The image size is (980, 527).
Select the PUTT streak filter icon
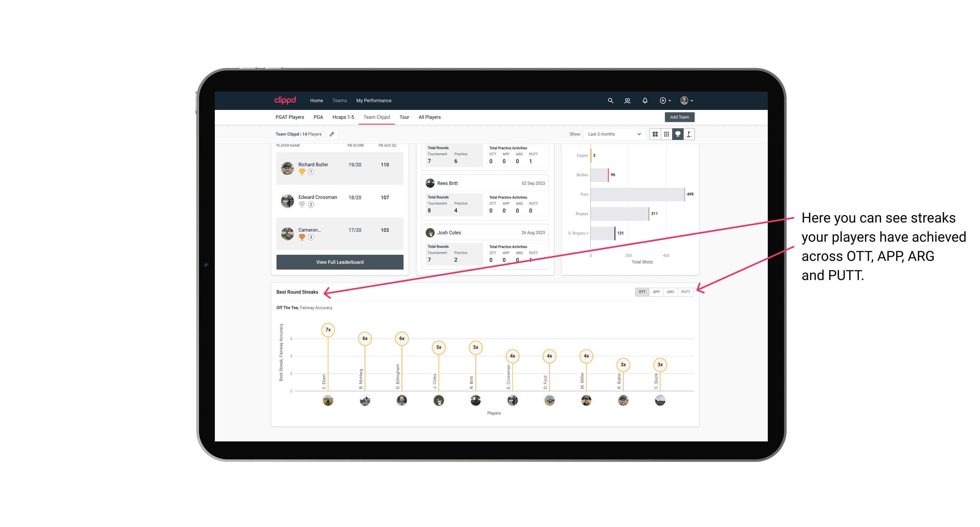[x=685, y=291]
